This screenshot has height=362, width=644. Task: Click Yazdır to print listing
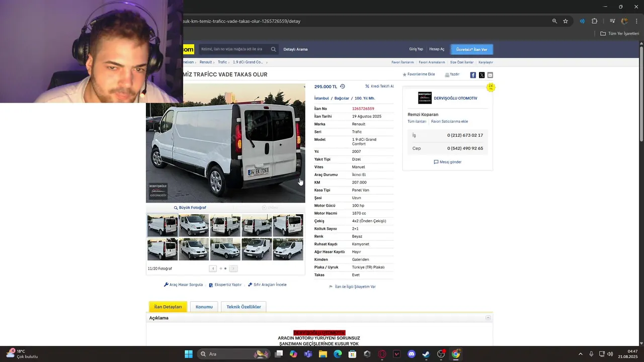[452, 74]
